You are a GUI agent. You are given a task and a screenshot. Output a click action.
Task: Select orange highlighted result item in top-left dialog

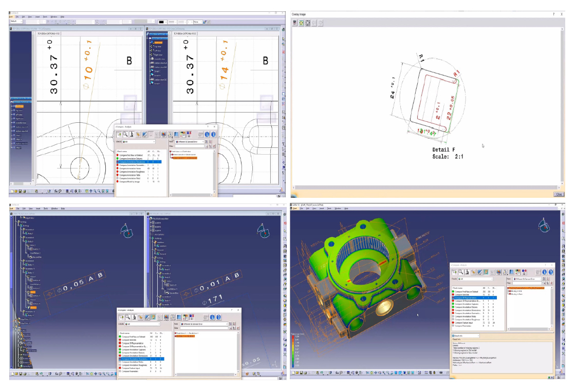click(x=185, y=158)
